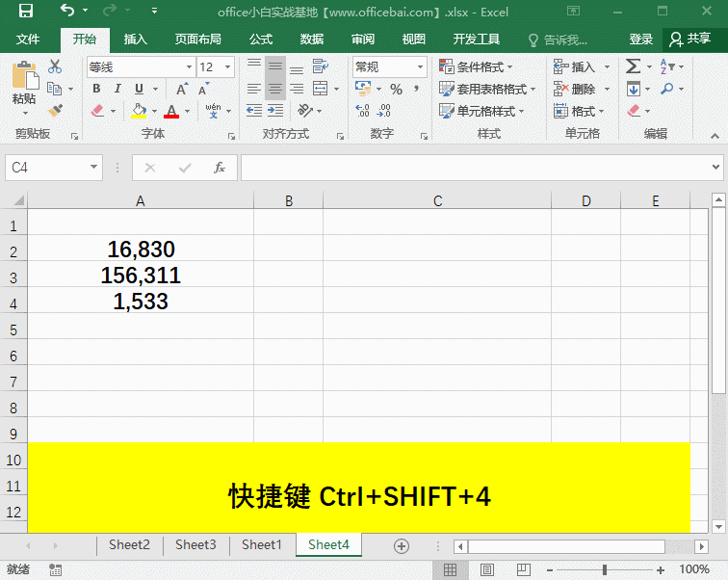Click the Orientation text rotation icon
This screenshot has width=728, height=580.
pyautogui.click(x=305, y=111)
